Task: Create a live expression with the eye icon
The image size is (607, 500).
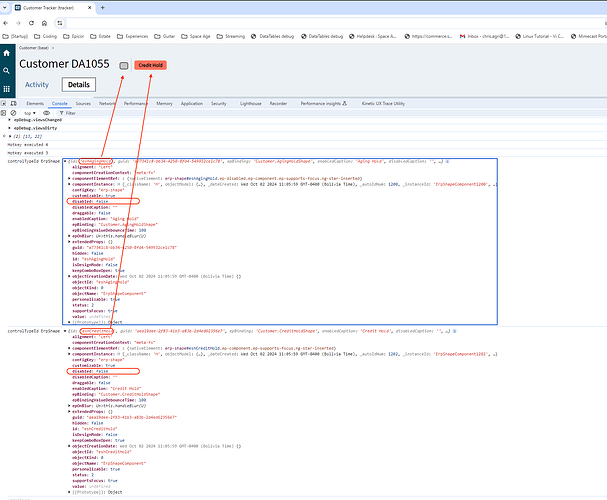Action: pyautogui.click(x=46, y=113)
